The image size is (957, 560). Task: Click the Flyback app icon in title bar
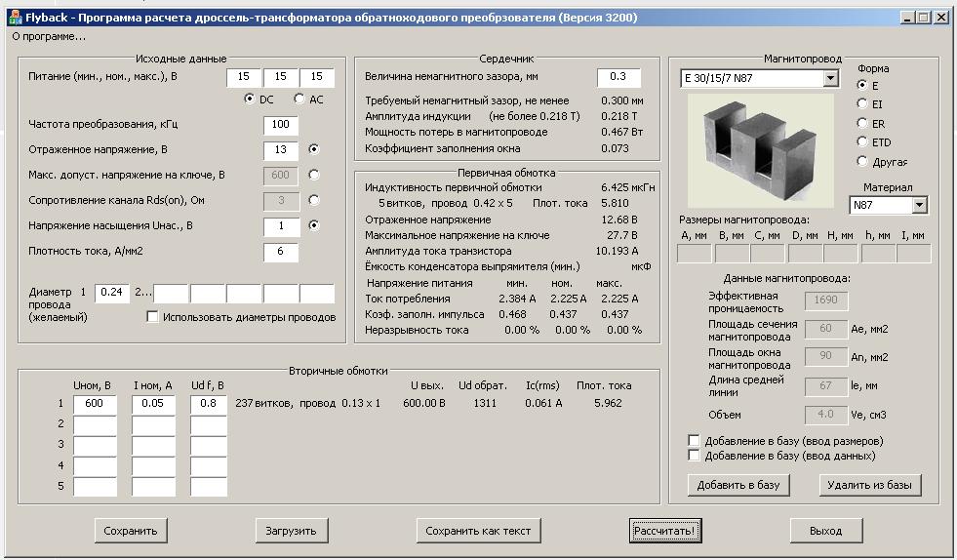click(15, 18)
